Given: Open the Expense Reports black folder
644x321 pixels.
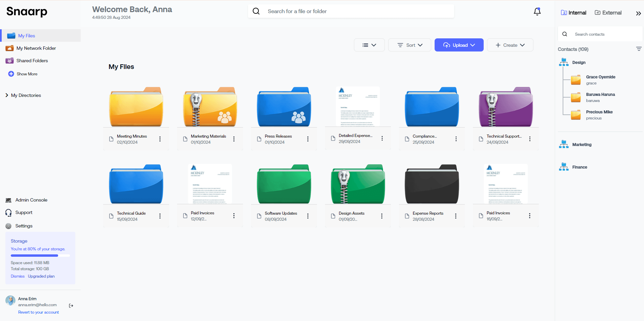Looking at the screenshot, I should pos(432,184).
